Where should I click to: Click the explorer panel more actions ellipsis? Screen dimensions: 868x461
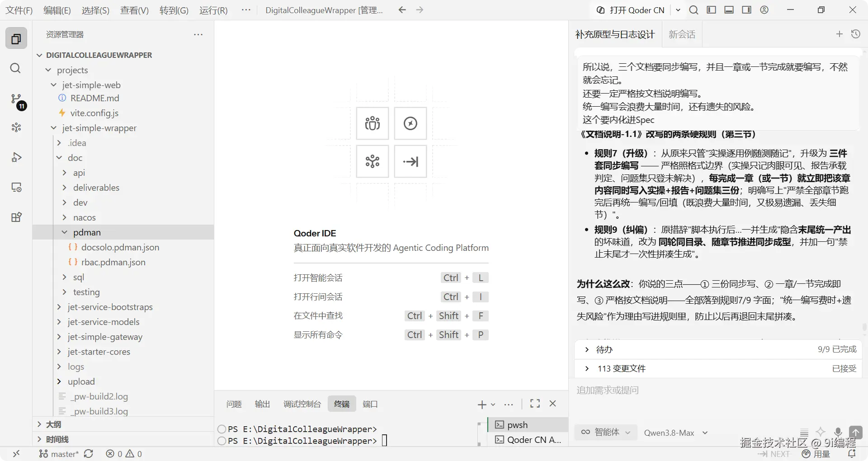coord(198,34)
